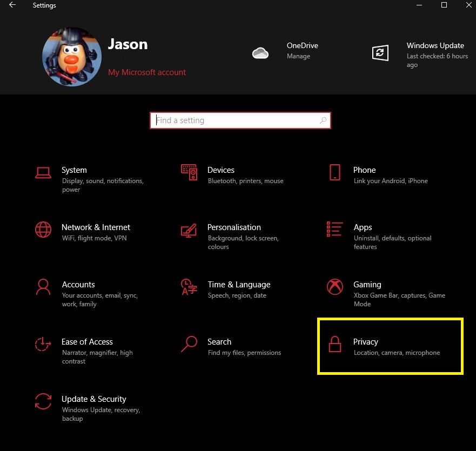This screenshot has height=451, width=476.
Task: Click 'Narrator, magnifier, high contrast' description
Action: click(97, 357)
